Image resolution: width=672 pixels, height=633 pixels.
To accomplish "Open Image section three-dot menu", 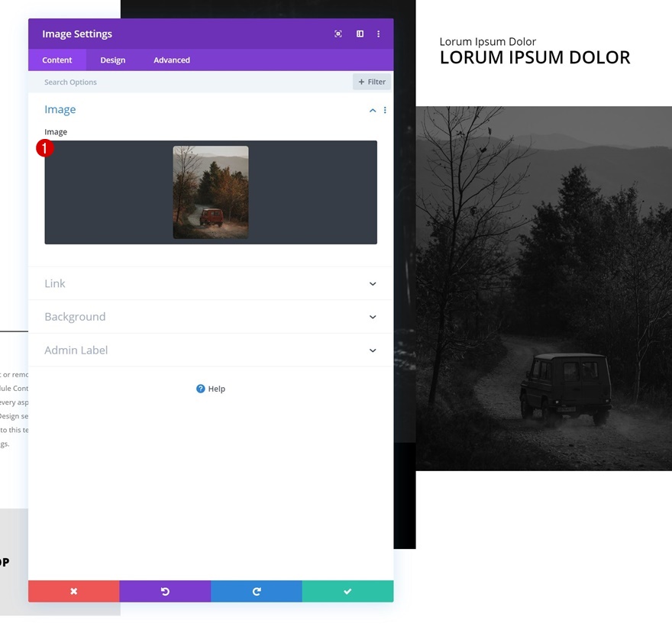I will [x=385, y=110].
